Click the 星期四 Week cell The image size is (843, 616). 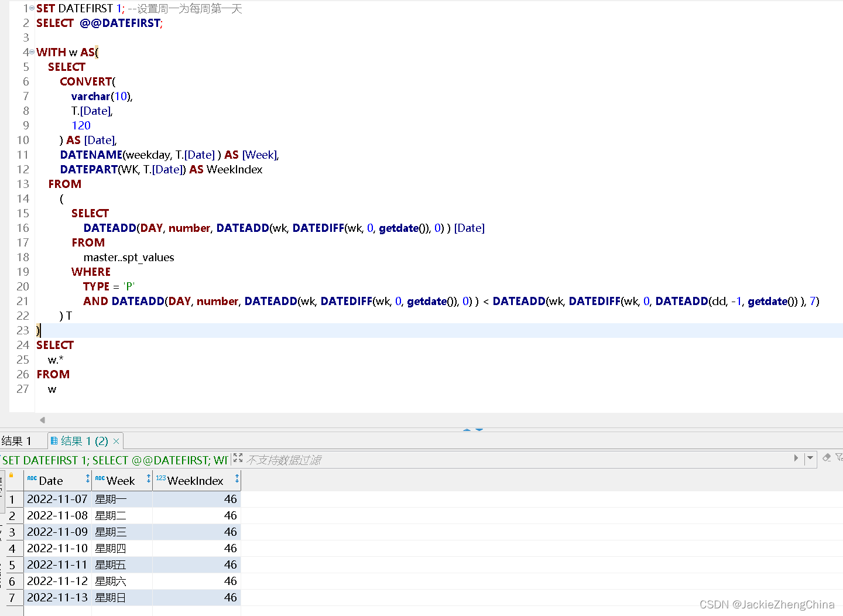tap(122, 549)
